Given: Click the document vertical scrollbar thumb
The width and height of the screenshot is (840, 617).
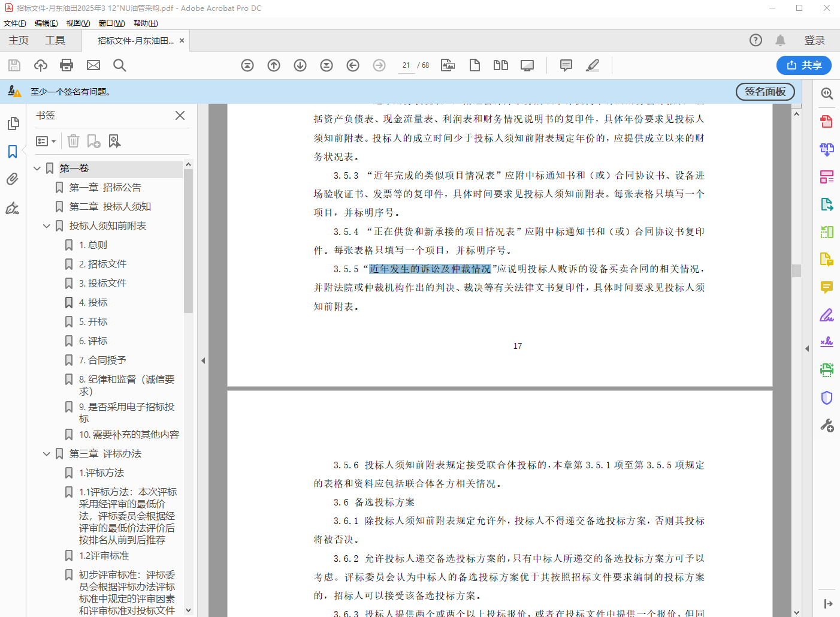Looking at the screenshot, I should coord(796,270).
